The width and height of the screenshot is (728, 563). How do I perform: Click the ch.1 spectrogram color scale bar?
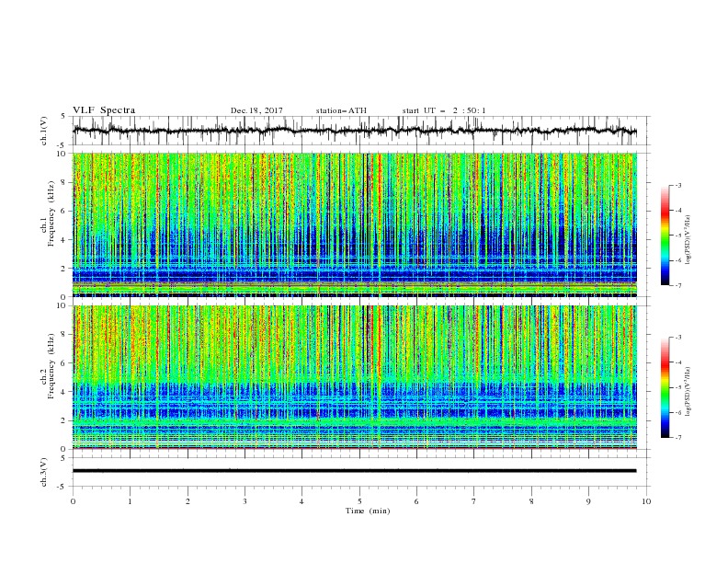(665, 236)
